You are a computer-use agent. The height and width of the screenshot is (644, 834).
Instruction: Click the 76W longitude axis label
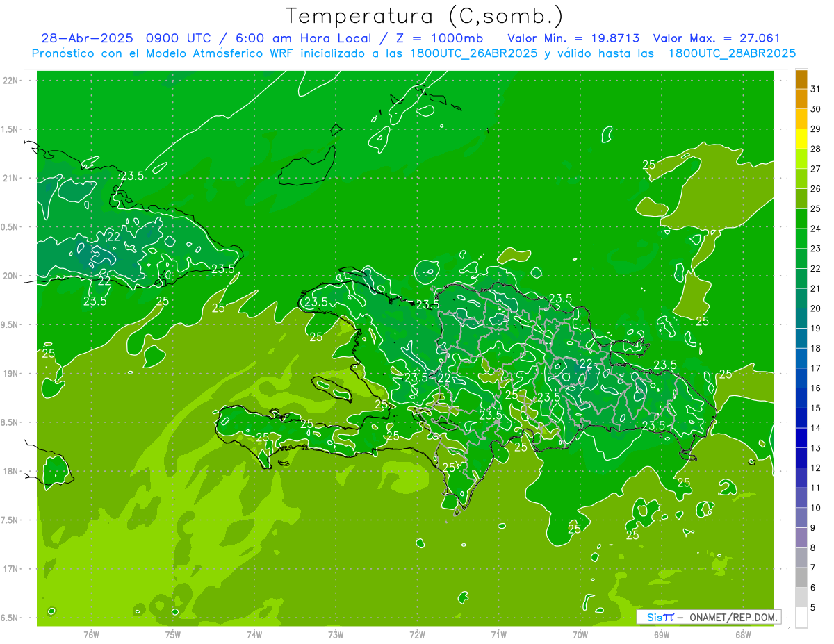click(x=91, y=634)
